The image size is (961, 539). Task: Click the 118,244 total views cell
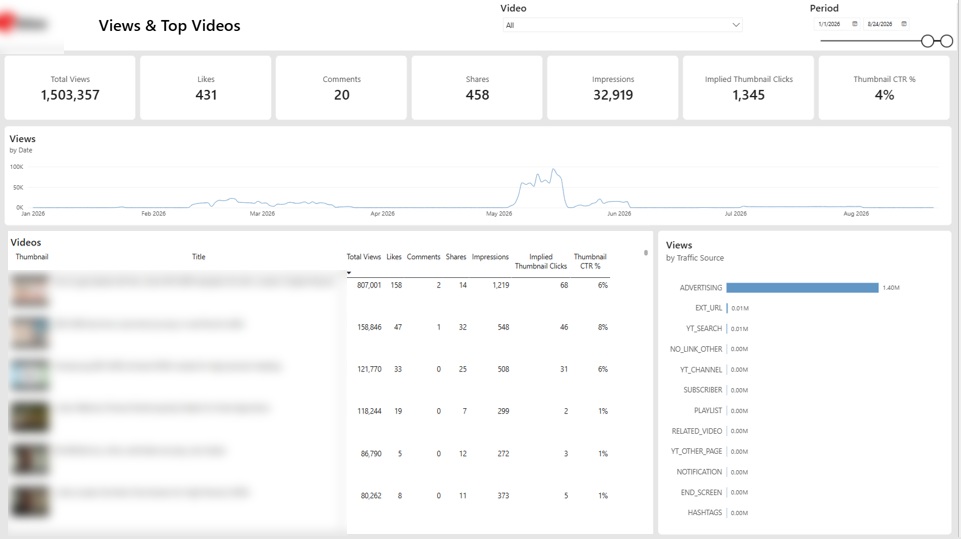370,411
